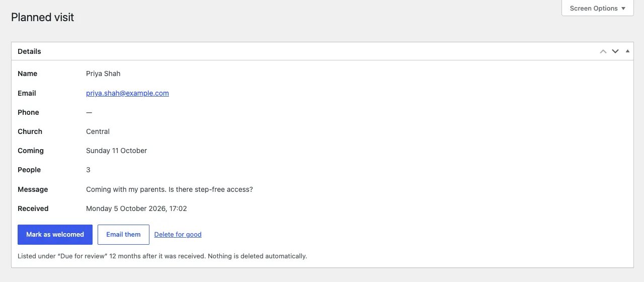Open the priya.shah@example.com email link
Screen dimensions: 644x282
click(127, 93)
